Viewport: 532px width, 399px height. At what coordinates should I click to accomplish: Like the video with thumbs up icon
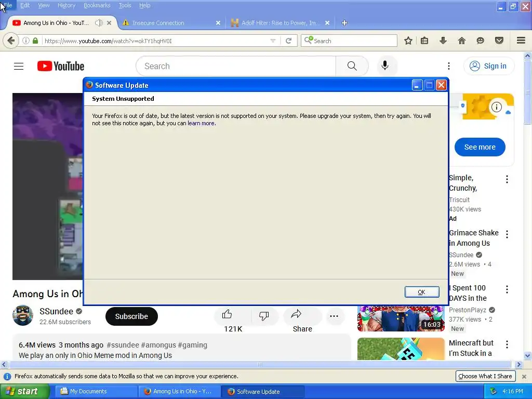(x=227, y=314)
